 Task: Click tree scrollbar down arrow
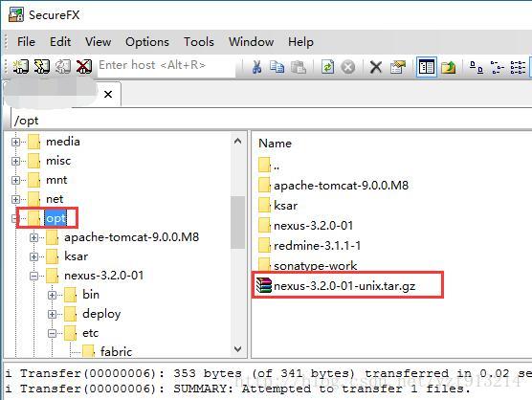[238, 348]
